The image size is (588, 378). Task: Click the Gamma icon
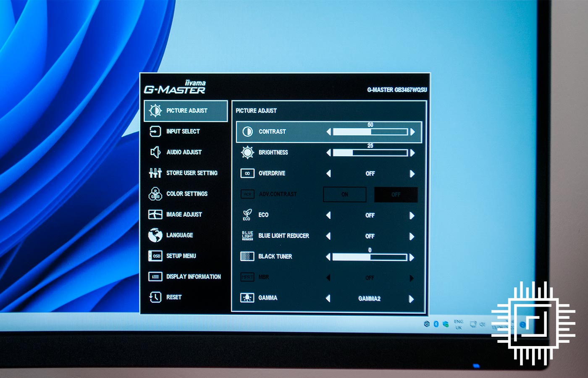click(x=247, y=298)
